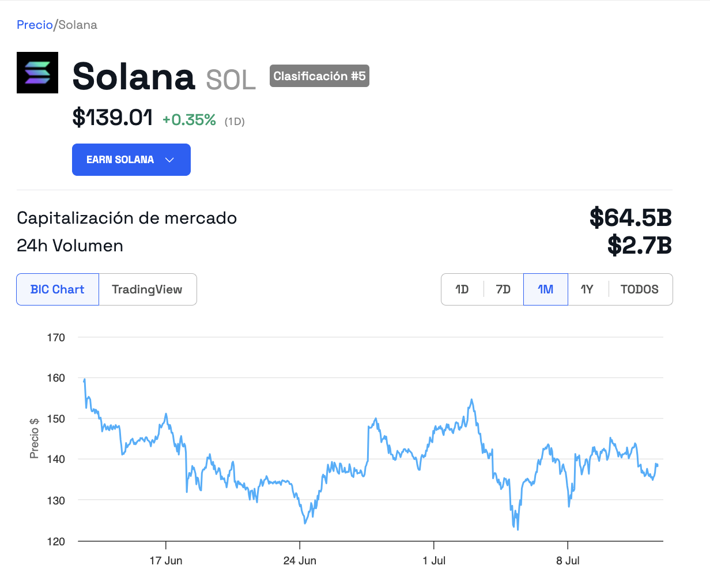710x588 pixels.
Task: Switch to the BIC Chart tab
Action: [58, 289]
